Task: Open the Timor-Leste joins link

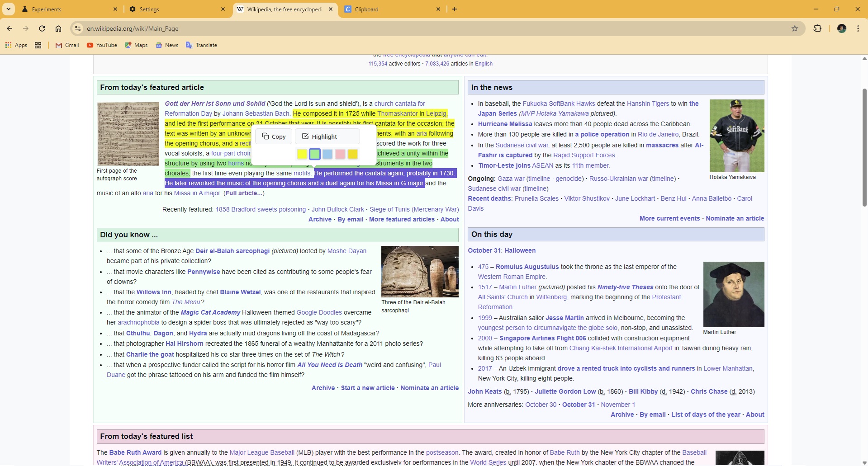Action: click(x=505, y=165)
